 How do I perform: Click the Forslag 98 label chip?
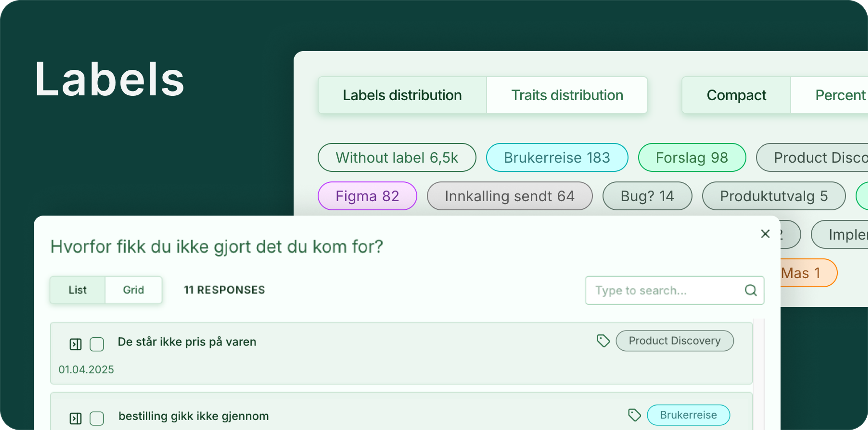click(x=692, y=157)
